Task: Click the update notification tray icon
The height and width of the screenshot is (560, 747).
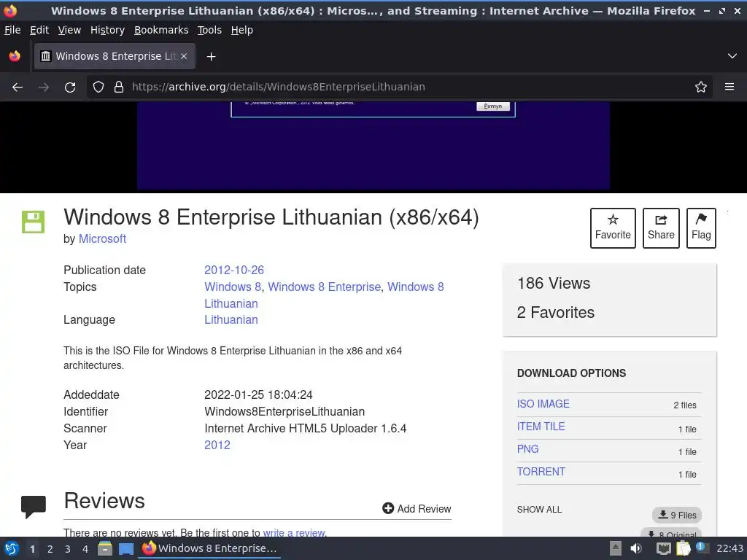Action: [703, 548]
